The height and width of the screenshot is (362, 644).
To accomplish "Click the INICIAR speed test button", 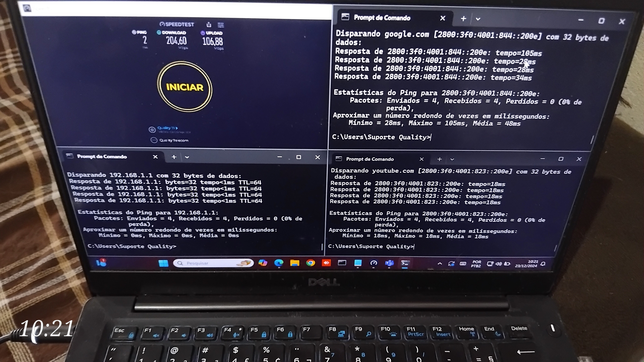I will 185,87.
